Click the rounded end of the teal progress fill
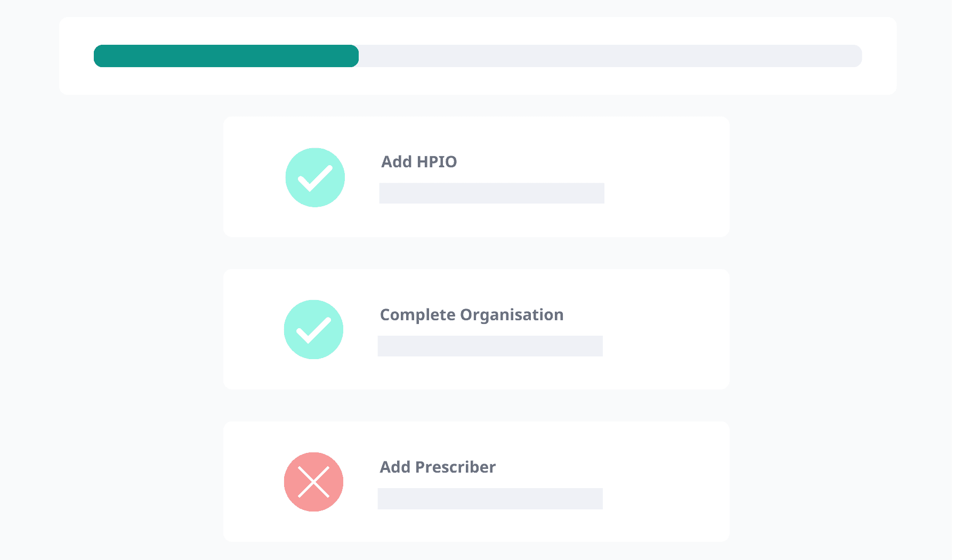The width and height of the screenshot is (953, 560). (353, 56)
